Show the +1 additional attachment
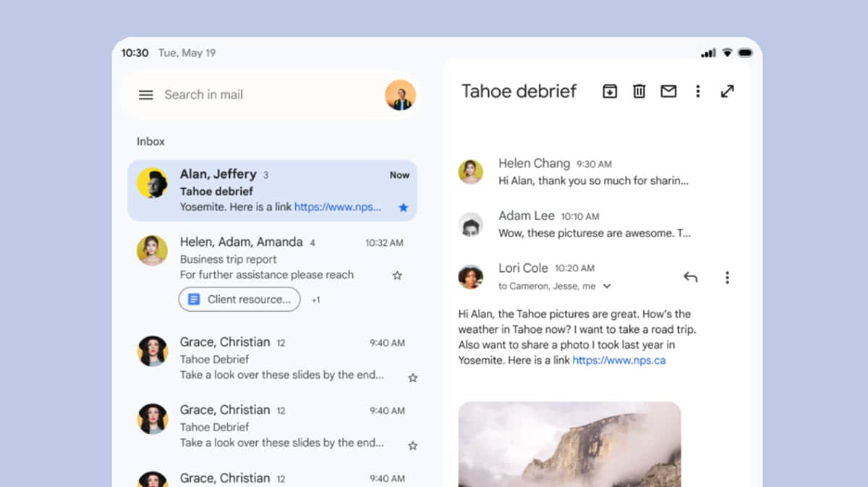 [316, 300]
